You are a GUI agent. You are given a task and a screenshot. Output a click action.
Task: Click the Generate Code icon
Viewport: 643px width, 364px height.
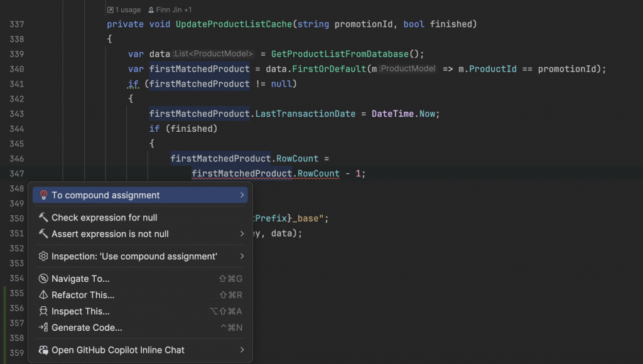coord(43,328)
